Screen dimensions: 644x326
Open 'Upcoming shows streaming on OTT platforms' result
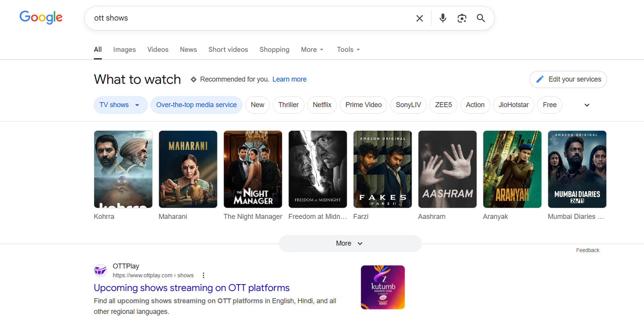point(192,288)
